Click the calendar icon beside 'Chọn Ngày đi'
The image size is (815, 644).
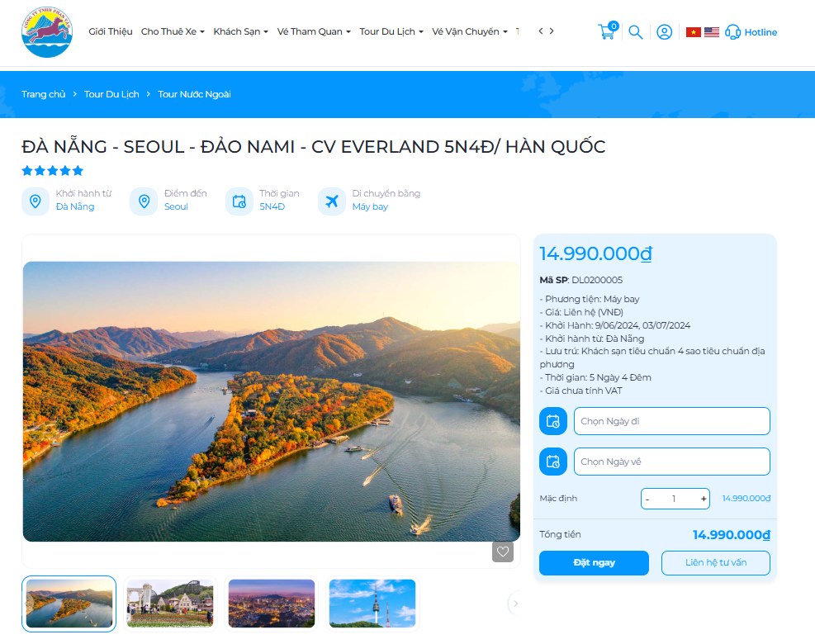[x=552, y=421]
